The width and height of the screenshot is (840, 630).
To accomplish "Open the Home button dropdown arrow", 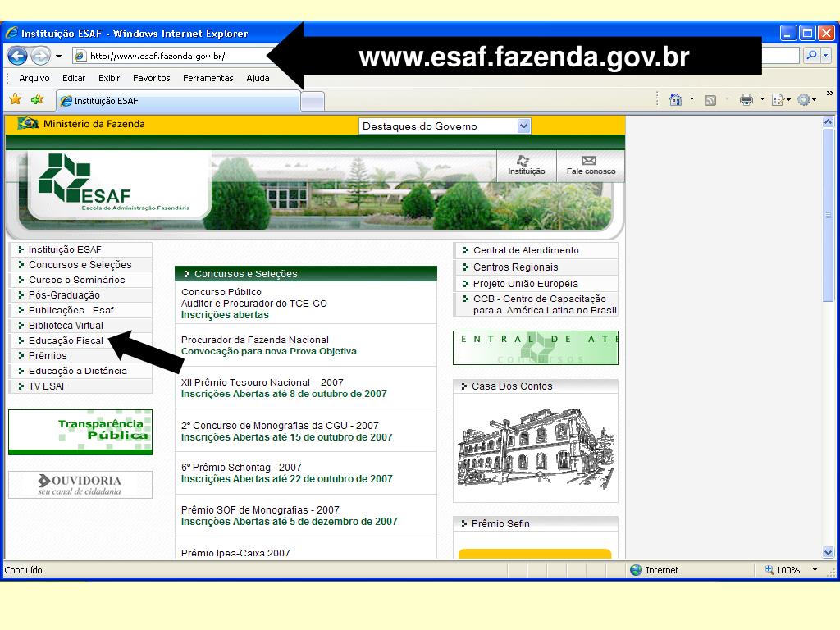I will [x=692, y=99].
